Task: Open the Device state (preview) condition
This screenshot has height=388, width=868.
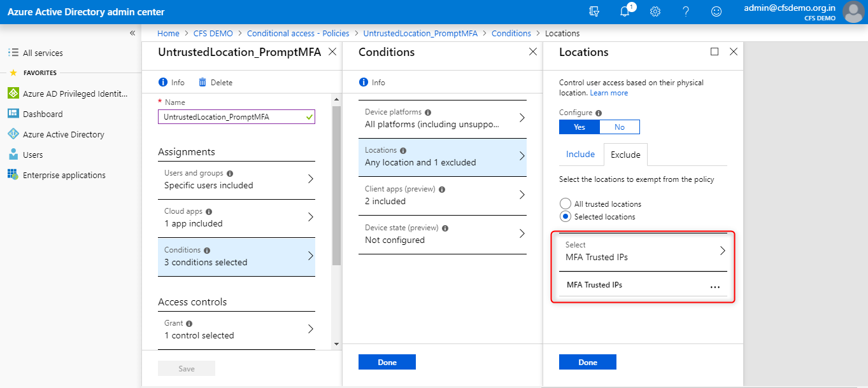Action: tap(443, 234)
